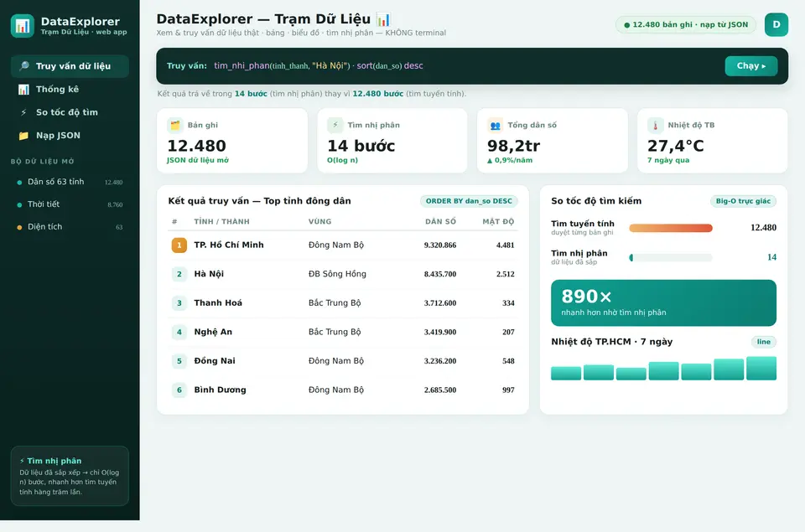Click density value 4.481
The image size is (805, 532).
point(505,245)
